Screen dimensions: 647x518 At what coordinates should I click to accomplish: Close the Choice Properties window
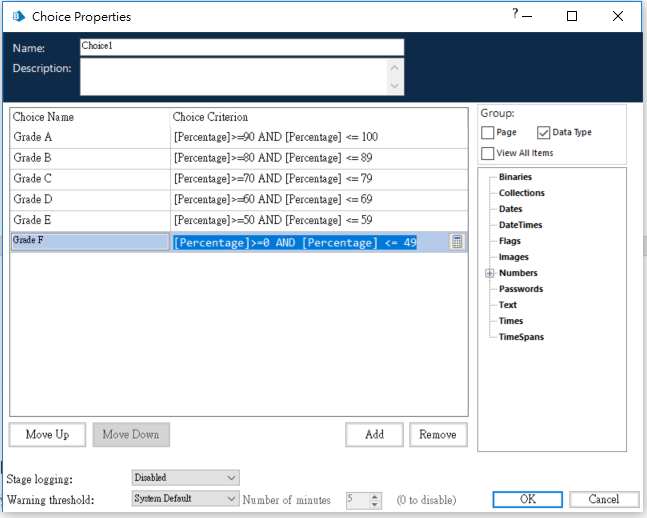[618, 16]
